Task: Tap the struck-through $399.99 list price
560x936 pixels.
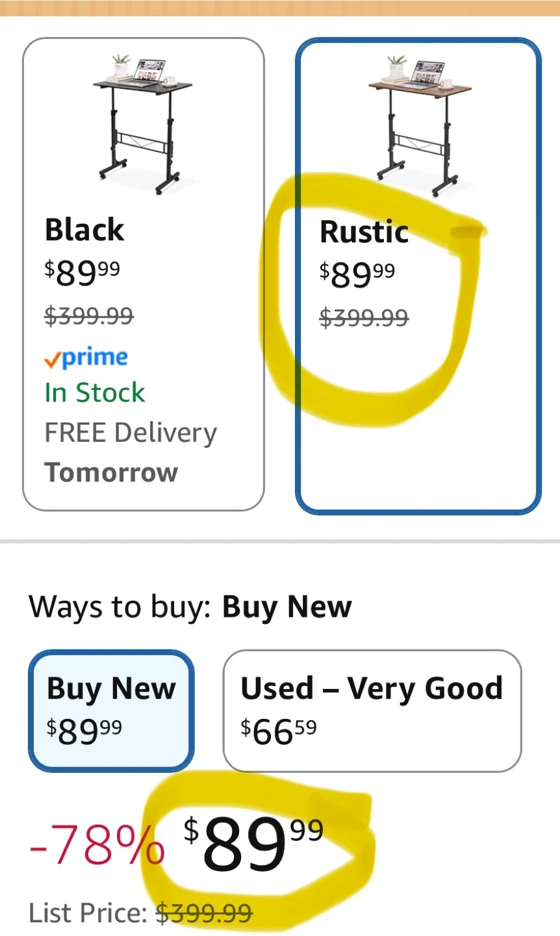Action: click(x=204, y=913)
